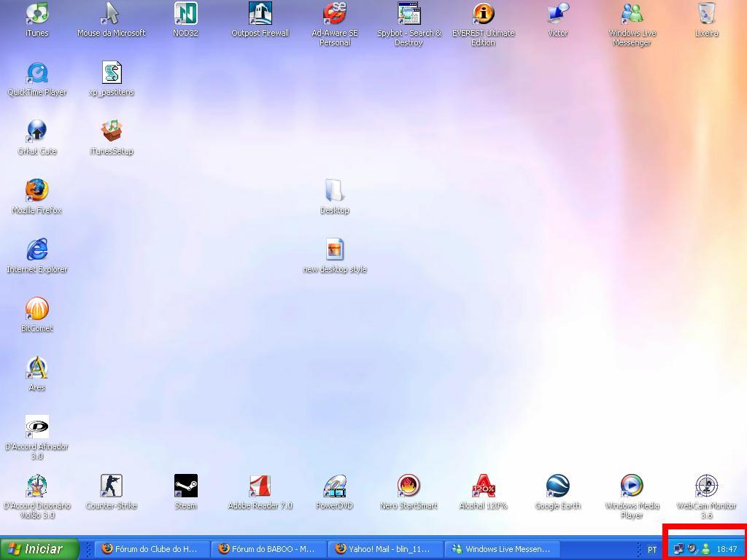The width and height of the screenshot is (747, 560).
Task: Switch to Fórum do BABOO taskbar window
Action: tap(269, 549)
